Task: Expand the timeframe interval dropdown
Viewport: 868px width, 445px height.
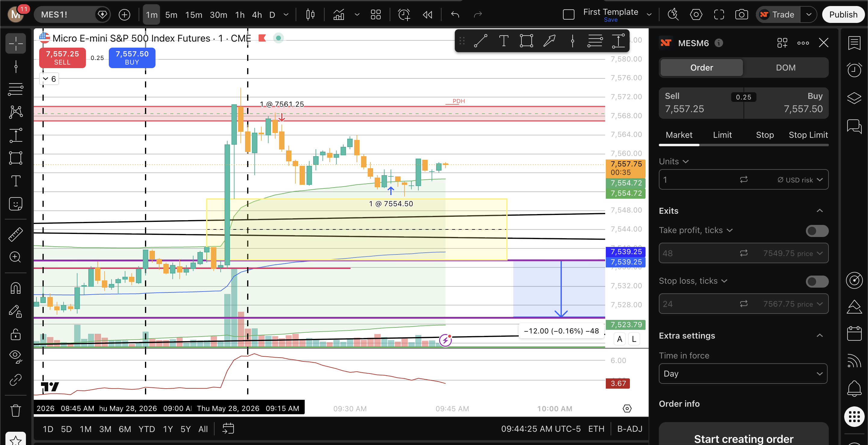Action: pyautogui.click(x=286, y=14)
